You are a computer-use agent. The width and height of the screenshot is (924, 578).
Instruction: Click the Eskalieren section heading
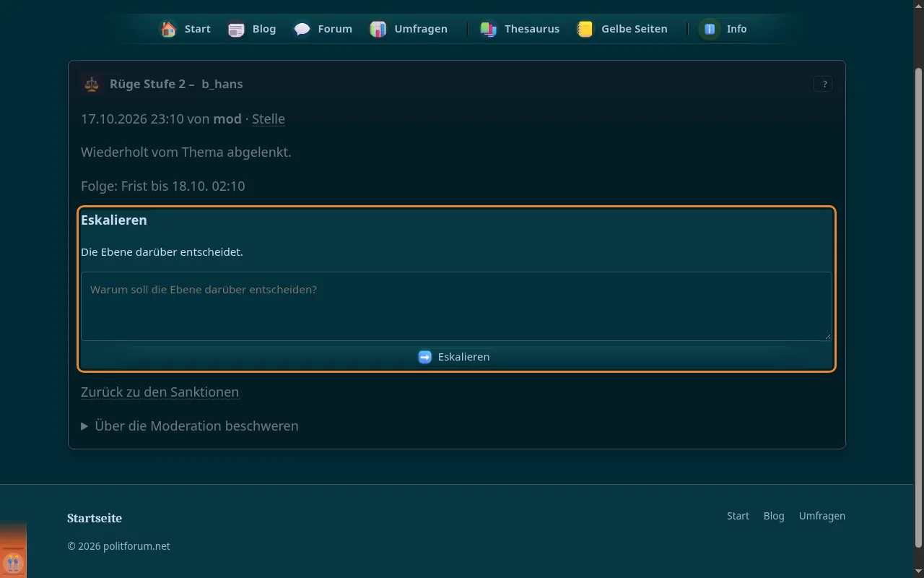point(114,220)
